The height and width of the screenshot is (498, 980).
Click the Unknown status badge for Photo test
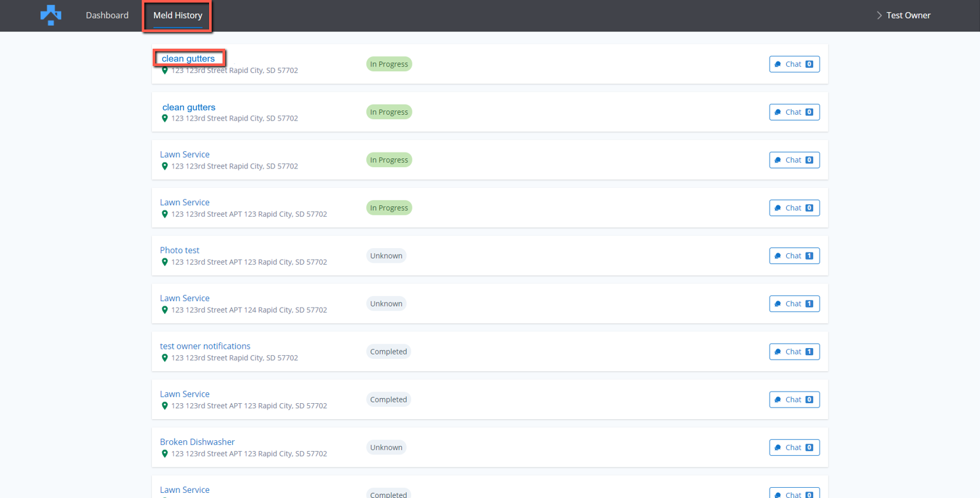pyautogui.click(x=386, y=256)
